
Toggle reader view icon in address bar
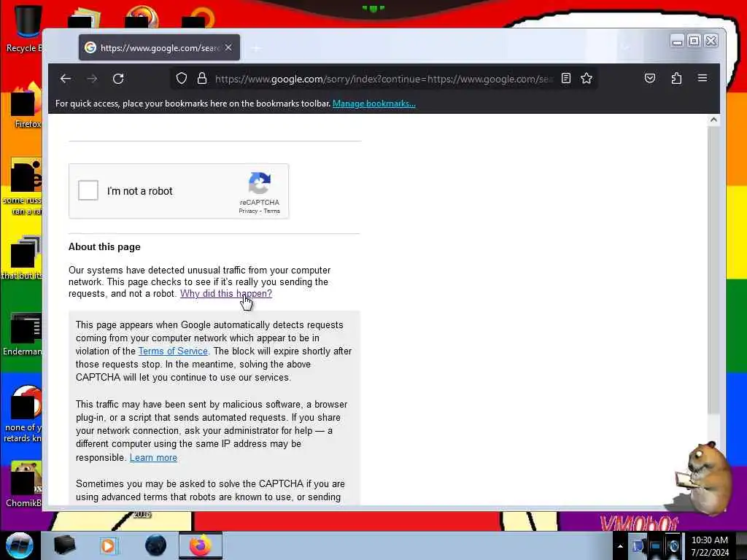[566, 79]
